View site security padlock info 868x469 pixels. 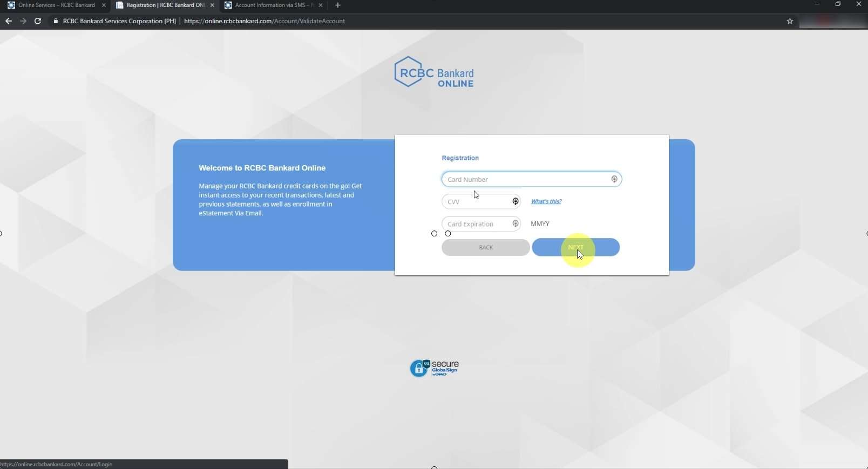tap(56, 21)
